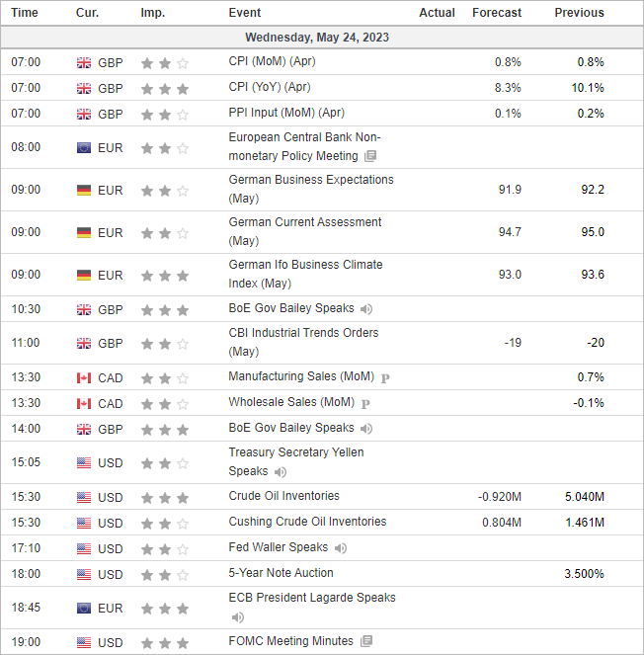Viewport: 644px width, 655px height.
Task: Click the importance stars for Crude Oil Inventories
Action: (165, 498)
